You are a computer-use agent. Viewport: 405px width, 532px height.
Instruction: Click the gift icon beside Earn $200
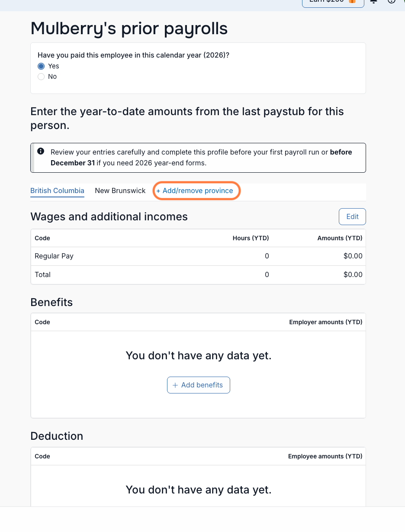pyautogui.click(x=353, y=1)
